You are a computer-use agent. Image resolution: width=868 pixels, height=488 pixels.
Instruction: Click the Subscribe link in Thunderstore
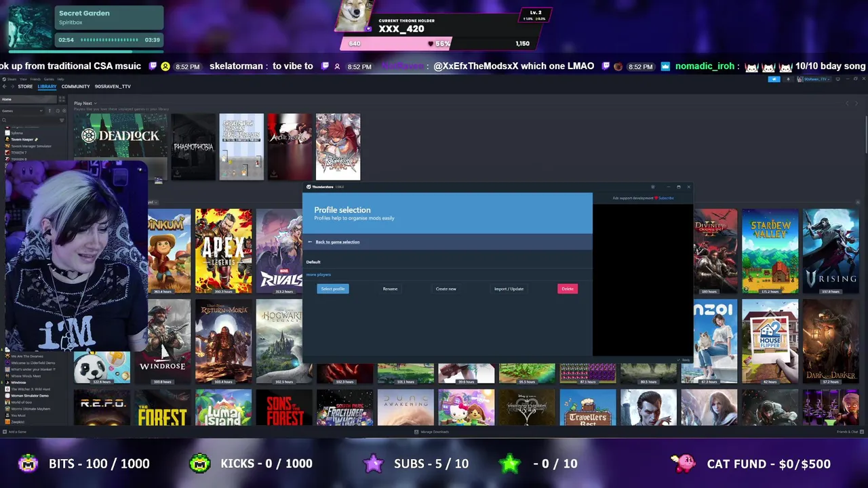coord(666,198)
